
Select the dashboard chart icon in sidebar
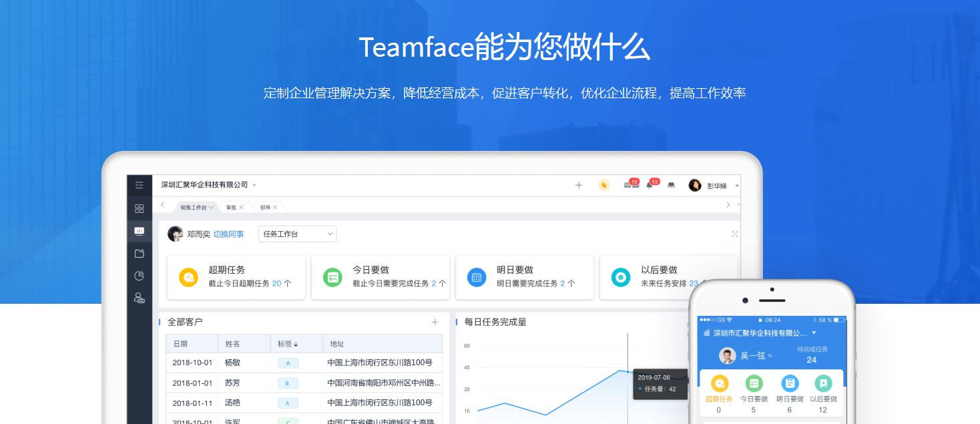click(x=139, y=231)
